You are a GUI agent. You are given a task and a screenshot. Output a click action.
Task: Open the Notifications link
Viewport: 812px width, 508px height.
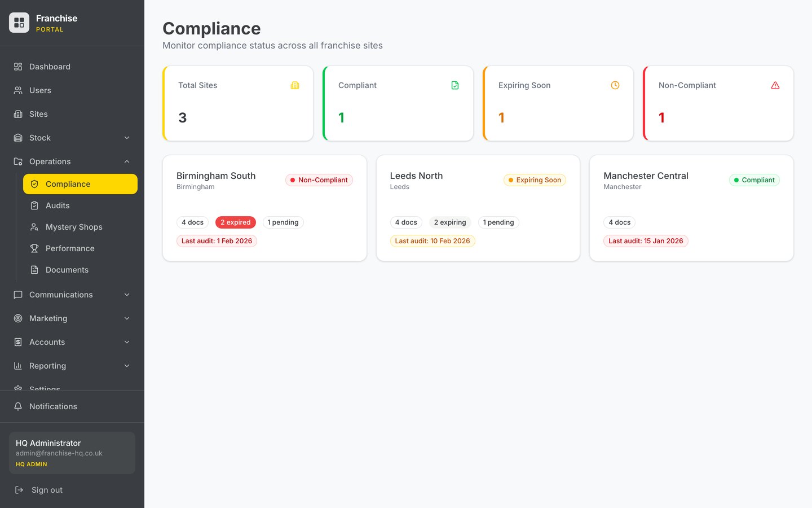[x=72, y=406]
